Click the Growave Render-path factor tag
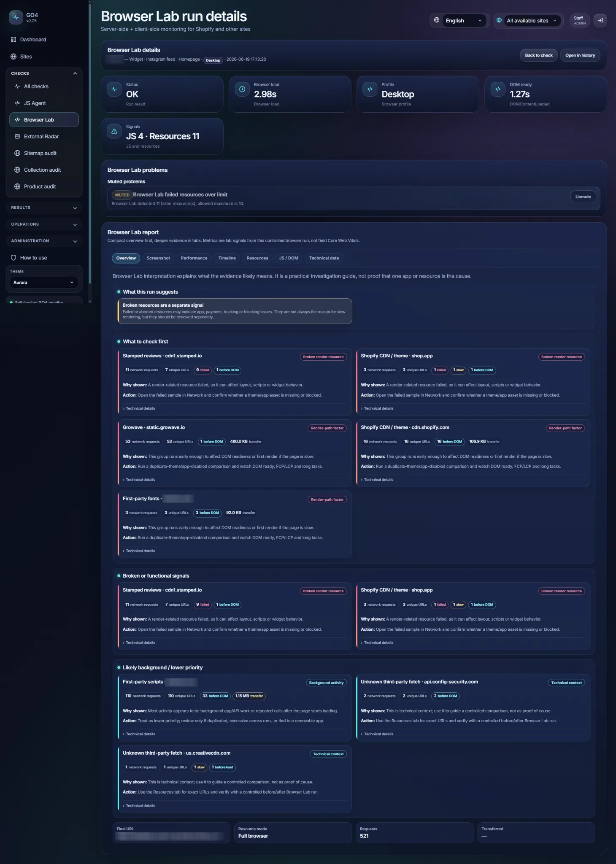Viewport: 616px width, 864px height. point(327,428)
